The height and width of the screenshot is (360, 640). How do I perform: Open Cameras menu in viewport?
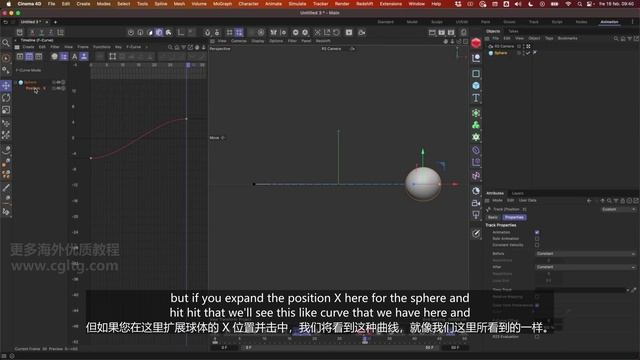pyautogui.click(x=239, y=41)
